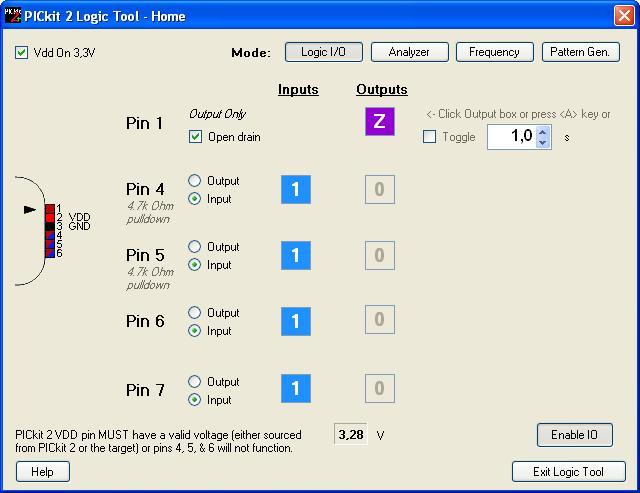
Task: Set Pin 6 to Output
Action: tap(195, 313)
